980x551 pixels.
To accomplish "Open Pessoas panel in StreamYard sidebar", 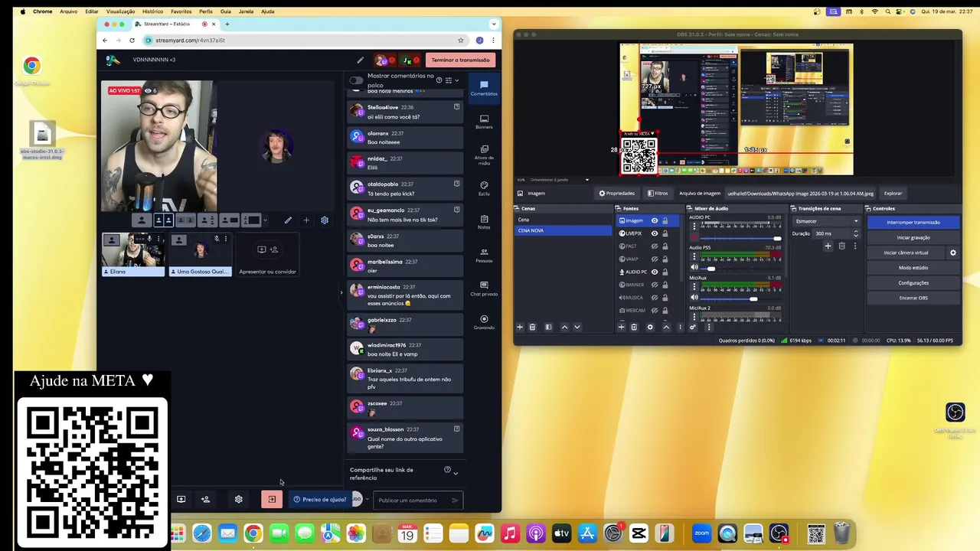I will click(x=484, y=255).
